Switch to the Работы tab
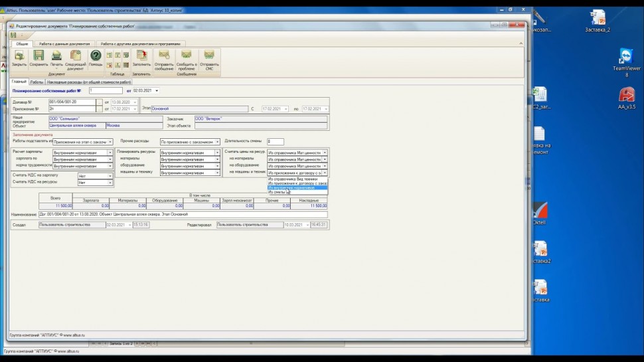 (37, 82)
